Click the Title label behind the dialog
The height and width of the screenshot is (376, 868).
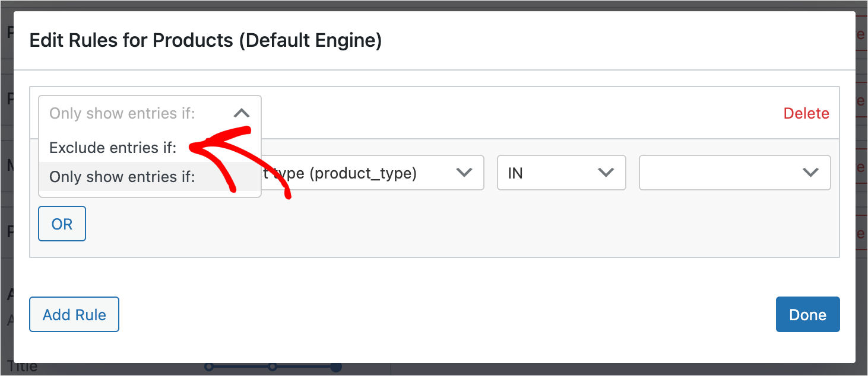coord(23,367)
